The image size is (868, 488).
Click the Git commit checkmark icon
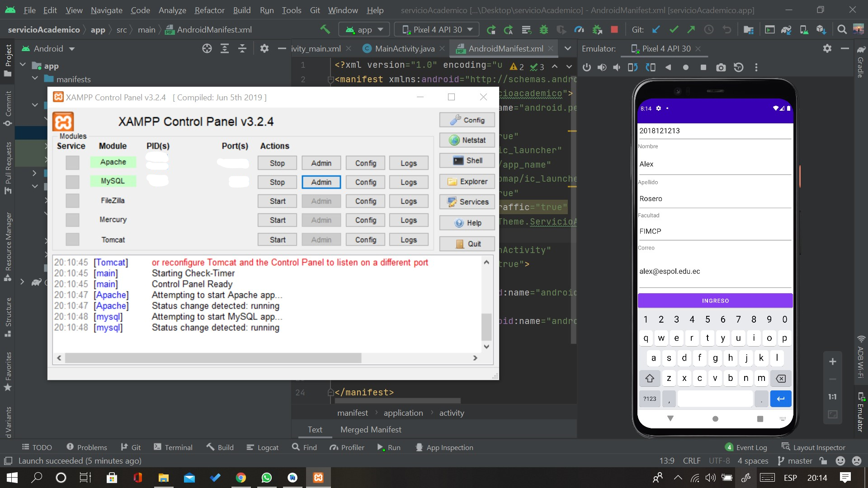point(674,29)
